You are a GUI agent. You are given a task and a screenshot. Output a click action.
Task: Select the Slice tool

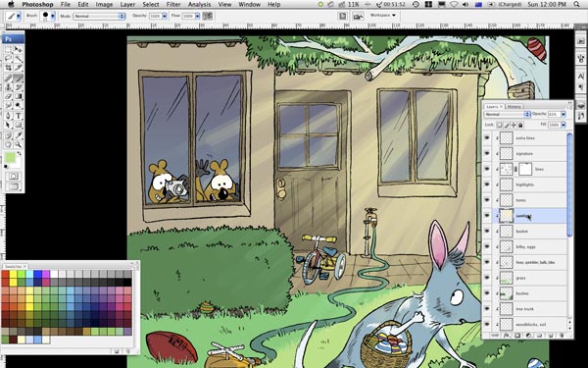18,68
